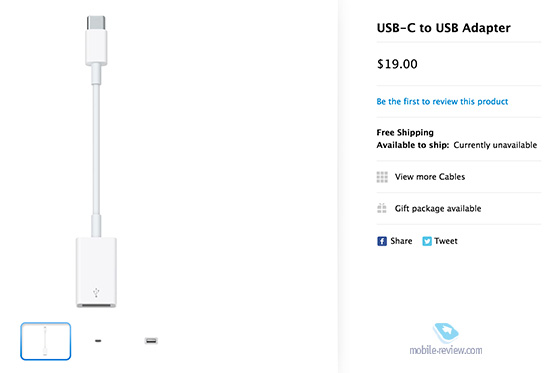Open 'Be the first to review this product'
The width and height of the screenshot is (560, 373).
point(442,101)
